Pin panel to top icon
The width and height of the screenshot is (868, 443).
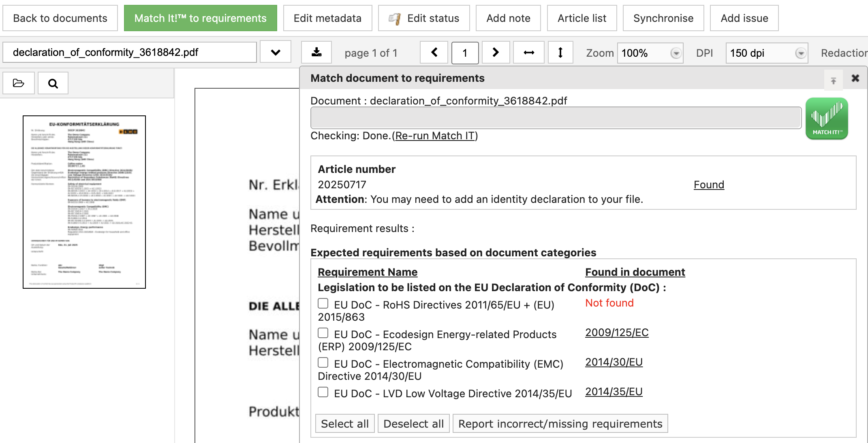(834, 81)
